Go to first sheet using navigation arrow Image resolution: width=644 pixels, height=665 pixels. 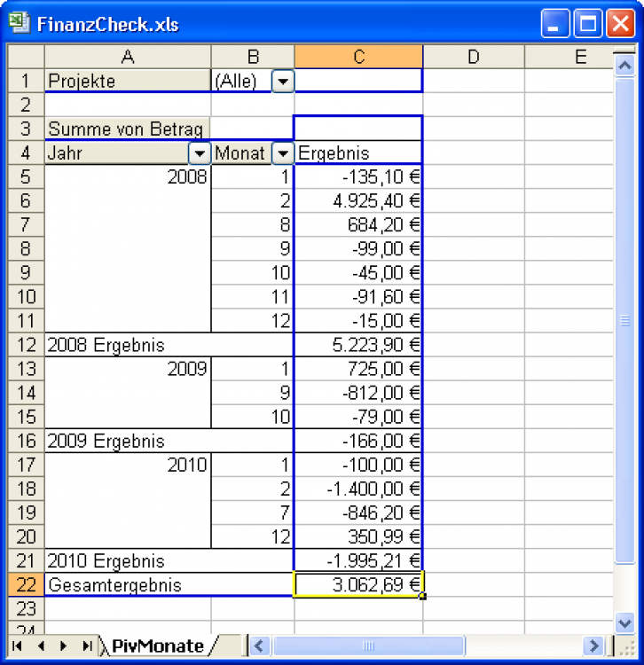(18, 645)
